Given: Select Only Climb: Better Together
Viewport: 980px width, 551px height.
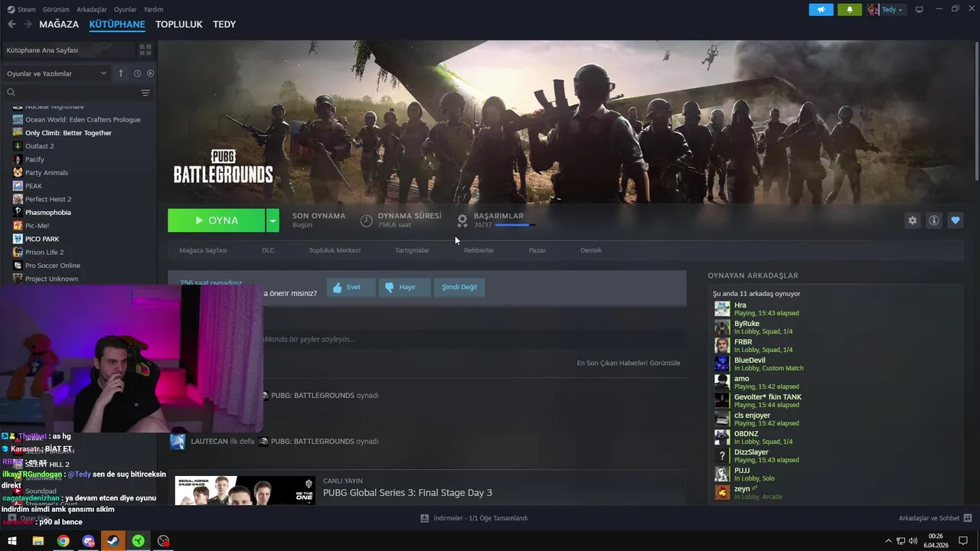Looking at the screenshot, I should (68, 132).
